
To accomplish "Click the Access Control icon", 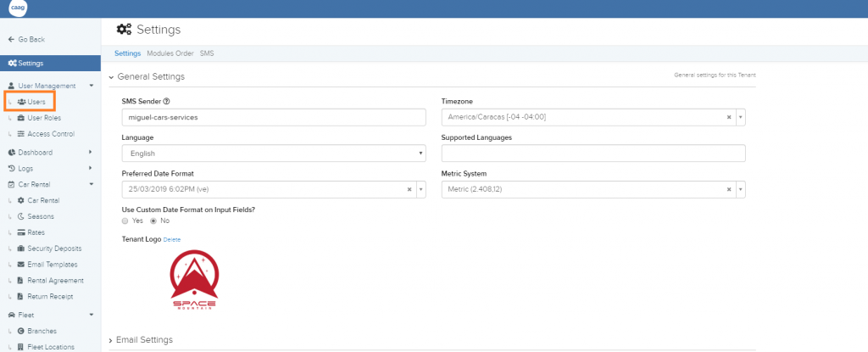I will tap(21, 134).
